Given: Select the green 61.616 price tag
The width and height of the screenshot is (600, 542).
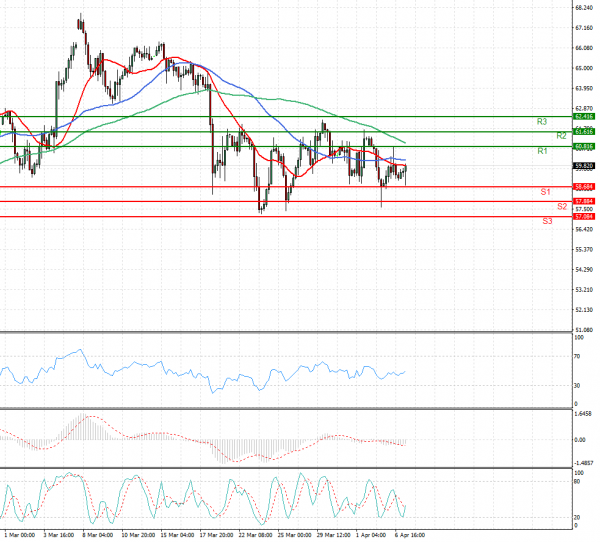Looking at the screenshot, I should pos(584,132).
